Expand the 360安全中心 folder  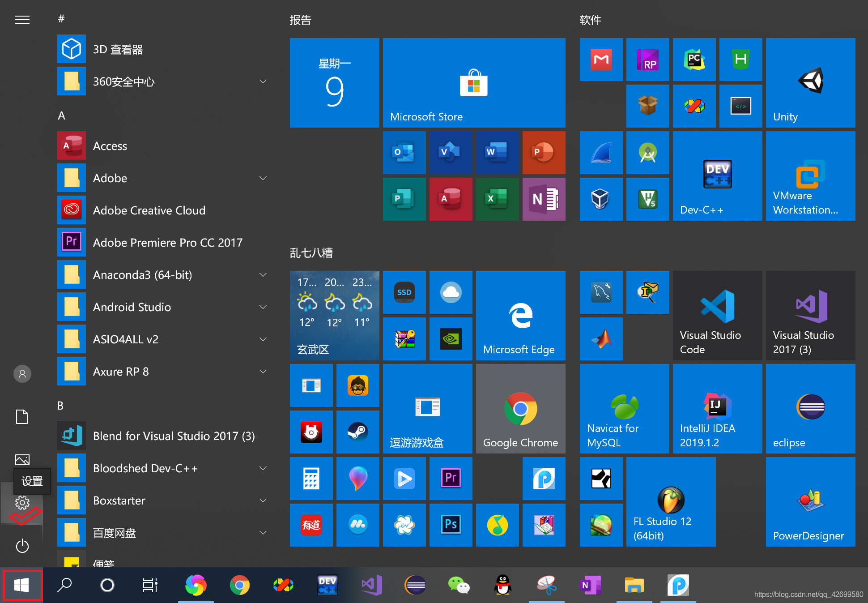click(x=165, y=81)
